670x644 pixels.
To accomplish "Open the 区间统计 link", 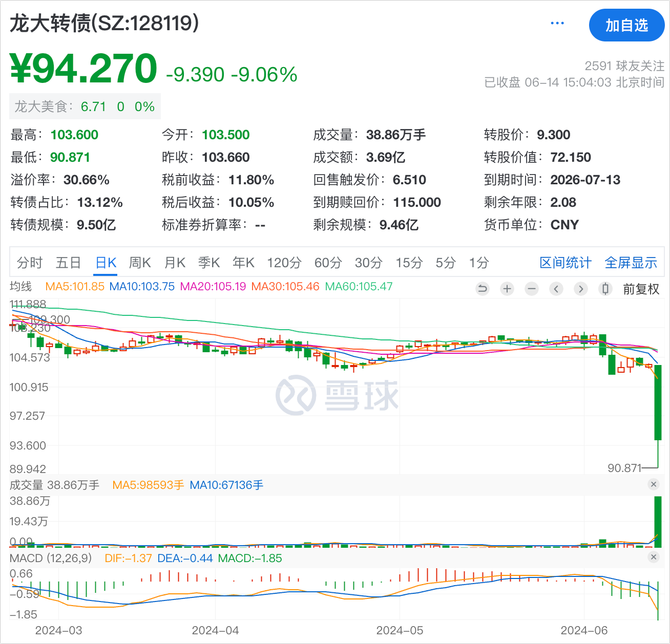I will coord(566,263).
